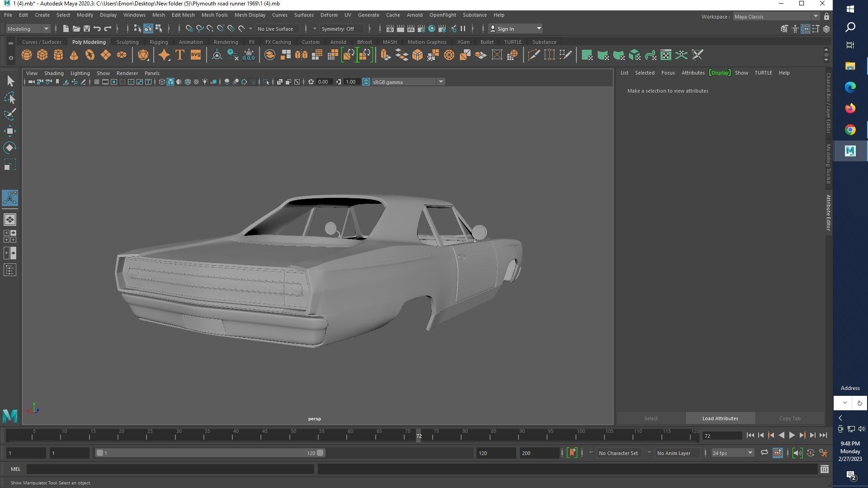Toggle the timeline audio mute button
Viewport: 868px width, 488px height.
click(797, 453)
